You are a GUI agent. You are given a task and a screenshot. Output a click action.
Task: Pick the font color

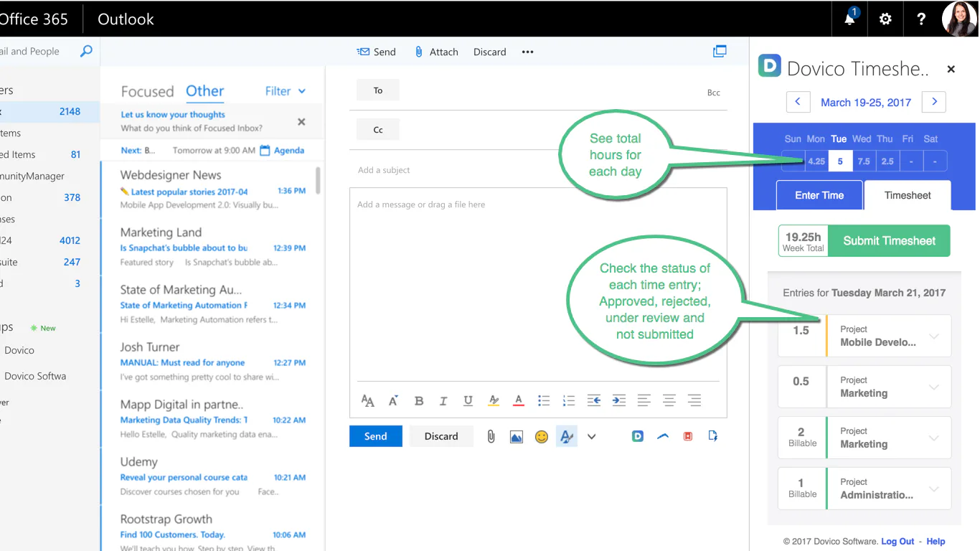tap(519, 400)
